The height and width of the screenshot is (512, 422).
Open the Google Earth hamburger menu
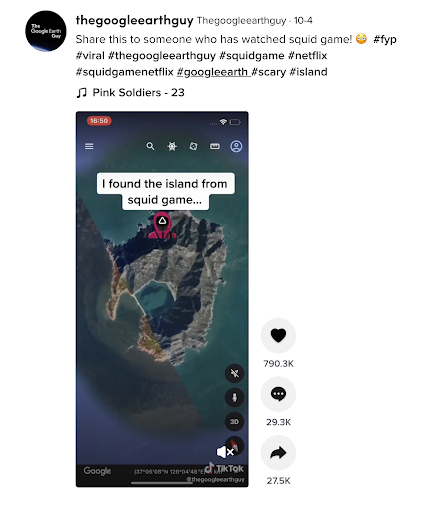[89, 146]
